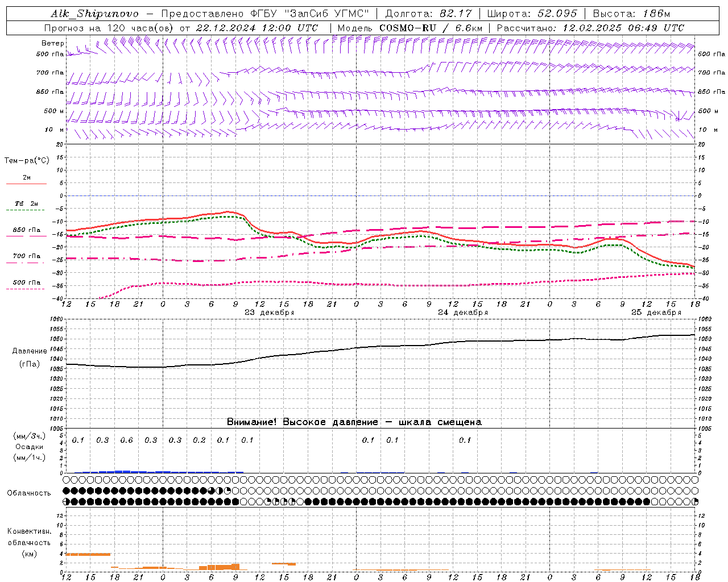728x582 pixels.
Task: Click the model name "COSMO-RU"
Action: point(408,28)
